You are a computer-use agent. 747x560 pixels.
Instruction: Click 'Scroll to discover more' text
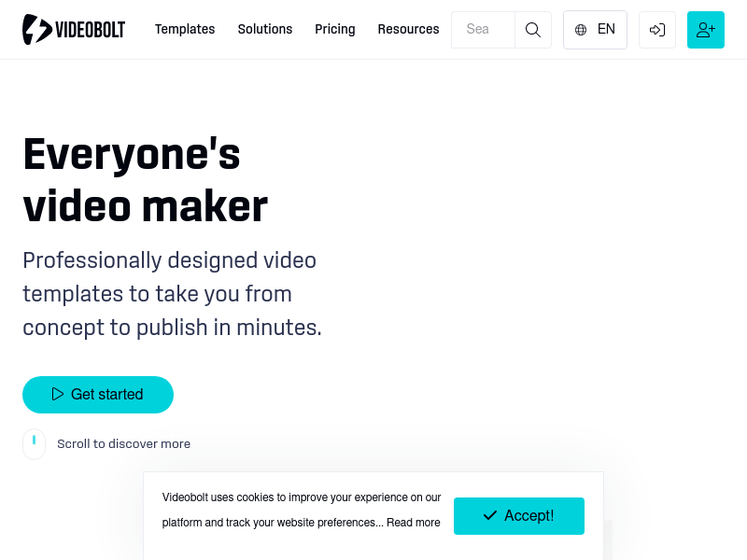pos(124,444)
